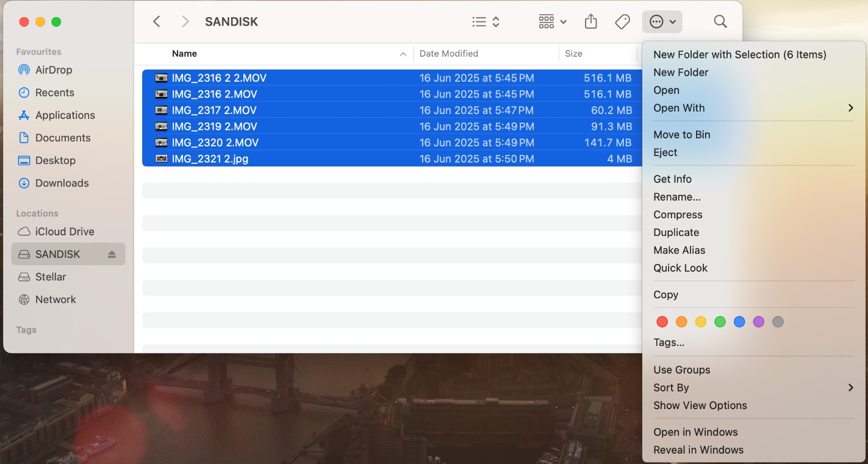Sort files by the Name column header
The image size is (868, 464).
click(184, 54)
